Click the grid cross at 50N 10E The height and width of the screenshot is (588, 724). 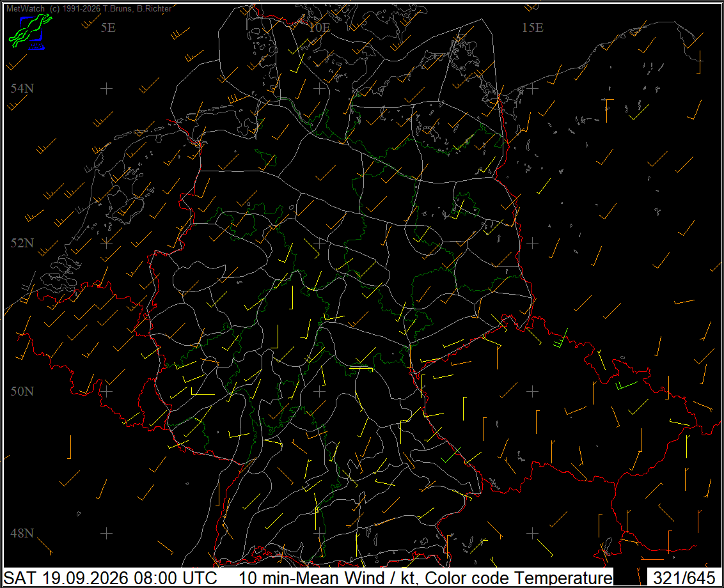click(320, 392)
